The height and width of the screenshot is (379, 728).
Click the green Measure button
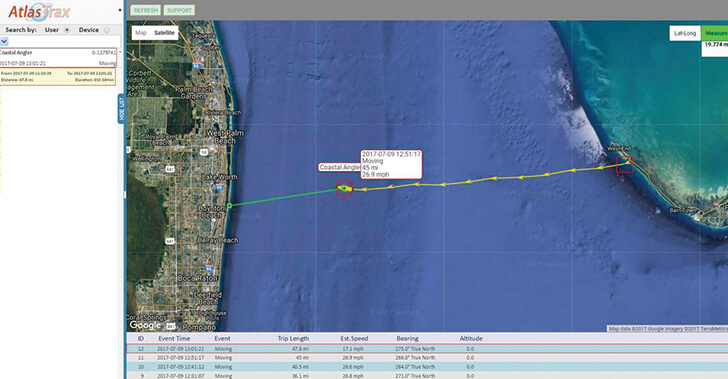point(715,33)
